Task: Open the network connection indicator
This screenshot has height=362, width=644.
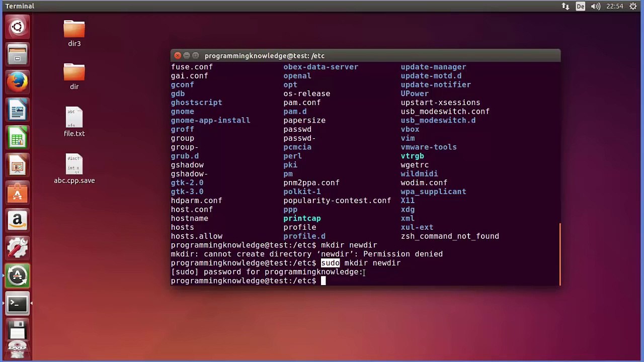Action: point(566,6)
